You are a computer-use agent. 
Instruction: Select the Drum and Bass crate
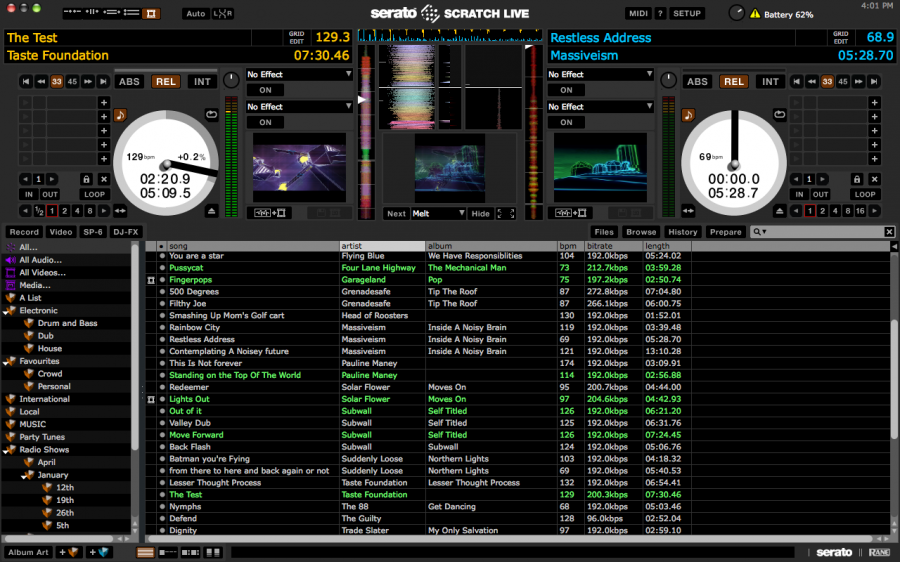(x=67, y=323)
